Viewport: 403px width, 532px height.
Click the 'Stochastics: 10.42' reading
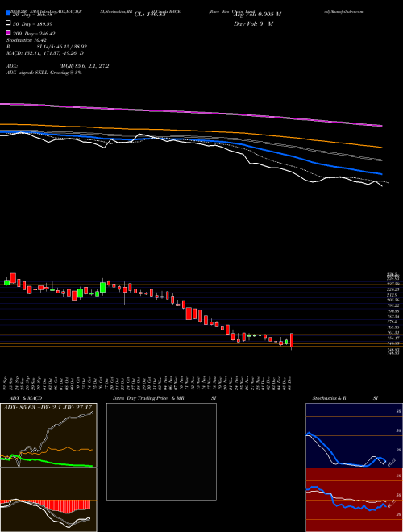28,40
